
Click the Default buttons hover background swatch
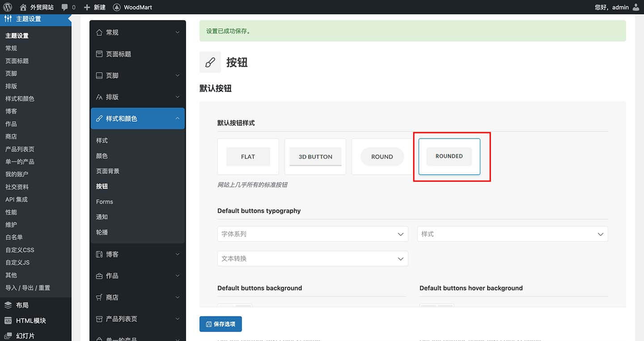[437, 306]
